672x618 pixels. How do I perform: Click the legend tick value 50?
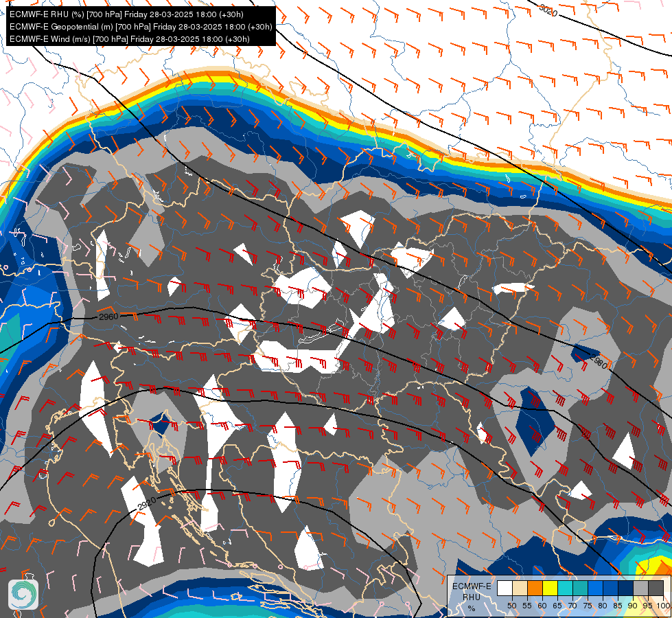pos(511,606)
